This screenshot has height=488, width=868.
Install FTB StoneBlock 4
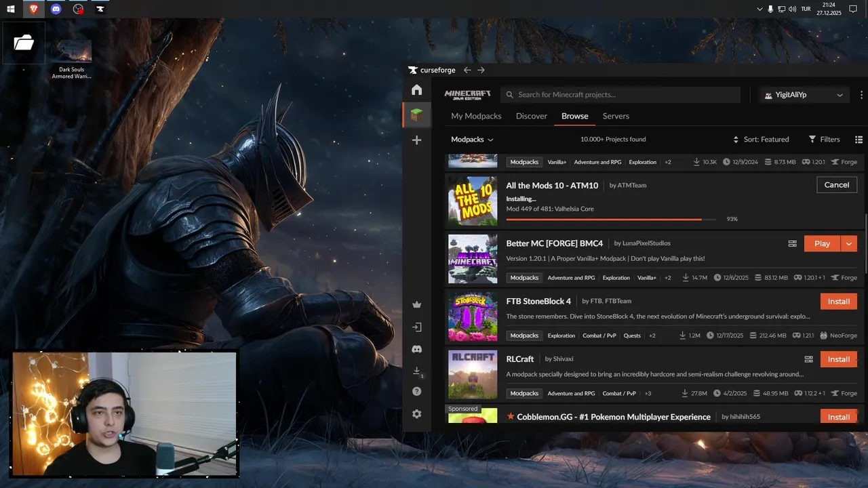839,302
